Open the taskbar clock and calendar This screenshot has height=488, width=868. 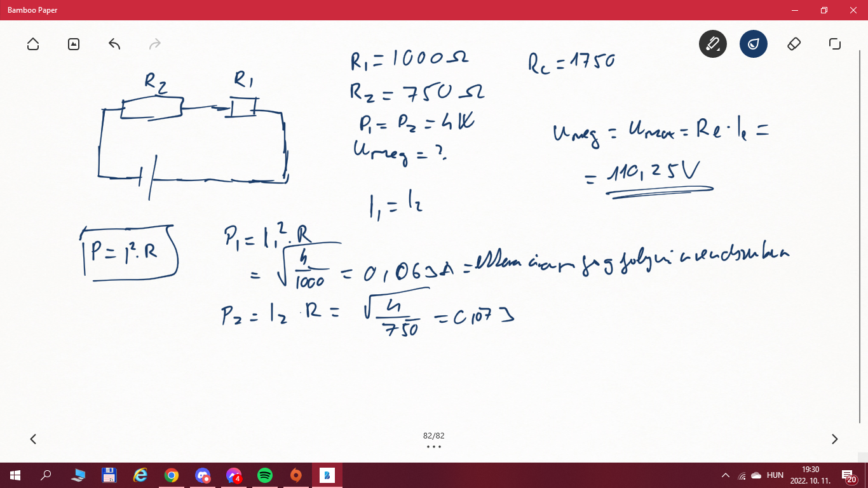click(810, 475)
